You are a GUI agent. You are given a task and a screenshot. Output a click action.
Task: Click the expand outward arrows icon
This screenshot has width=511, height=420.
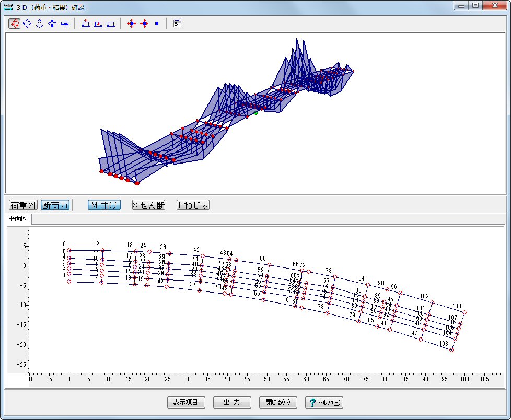(132, 24)
